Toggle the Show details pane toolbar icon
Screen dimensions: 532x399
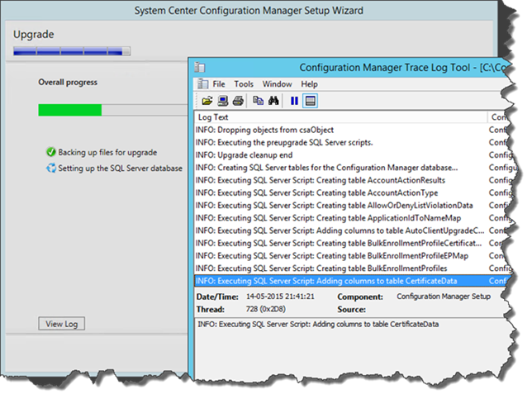tap(310, 101)
